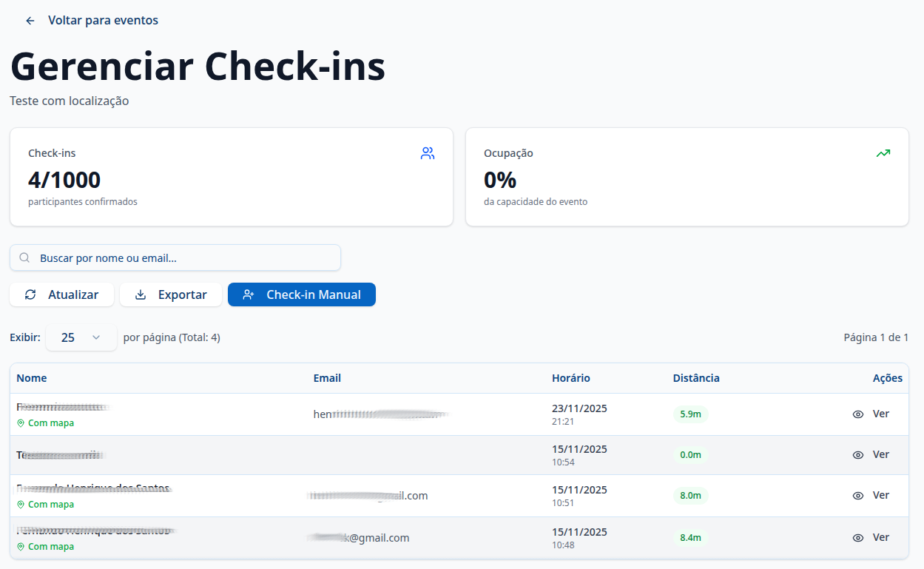Click the chevron on the items-per-page selector

(x=96, y=337)
